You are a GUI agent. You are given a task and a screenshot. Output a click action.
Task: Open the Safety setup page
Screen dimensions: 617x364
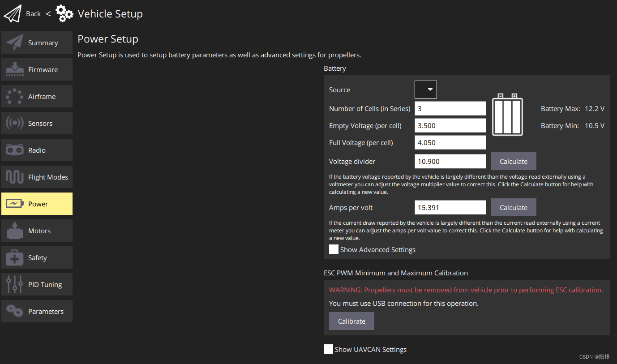click(37, 257)
